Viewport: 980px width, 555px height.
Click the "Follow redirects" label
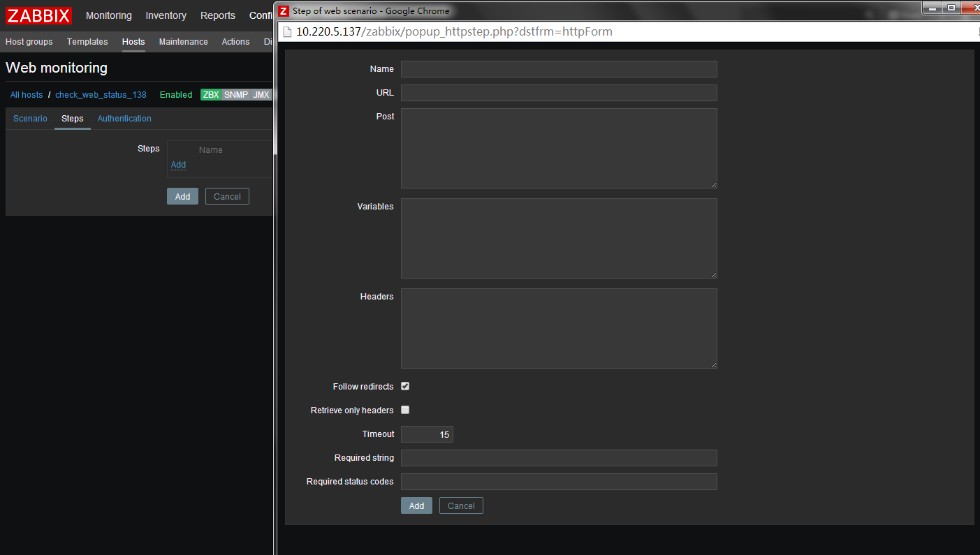click(363, 387)
